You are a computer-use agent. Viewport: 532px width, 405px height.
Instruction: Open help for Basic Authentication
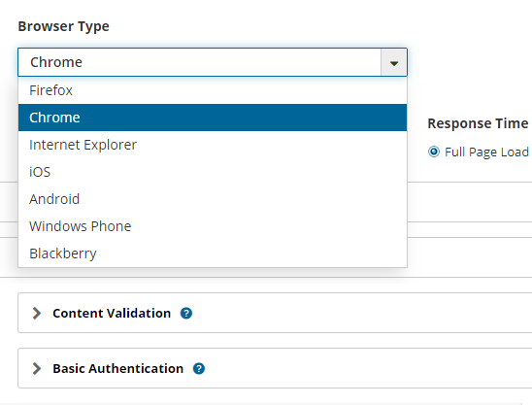199,368
